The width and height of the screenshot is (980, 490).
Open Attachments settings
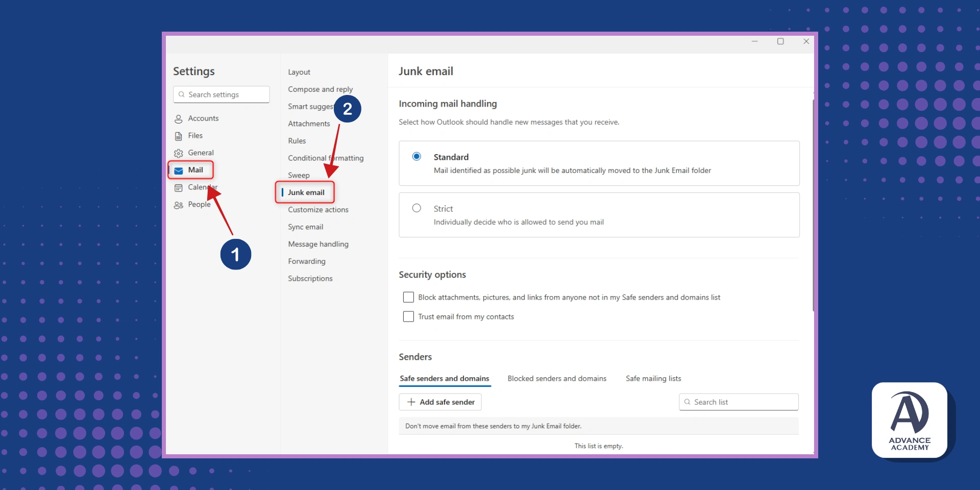coord(309,124)
